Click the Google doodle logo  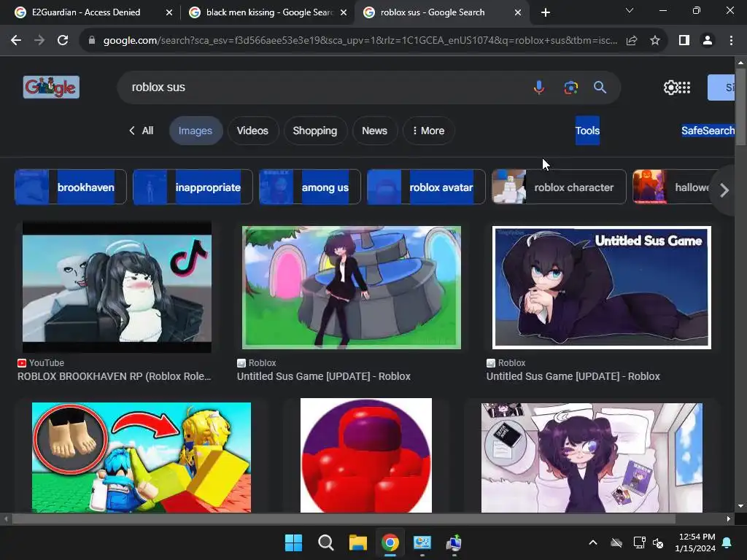pos(52,87)
